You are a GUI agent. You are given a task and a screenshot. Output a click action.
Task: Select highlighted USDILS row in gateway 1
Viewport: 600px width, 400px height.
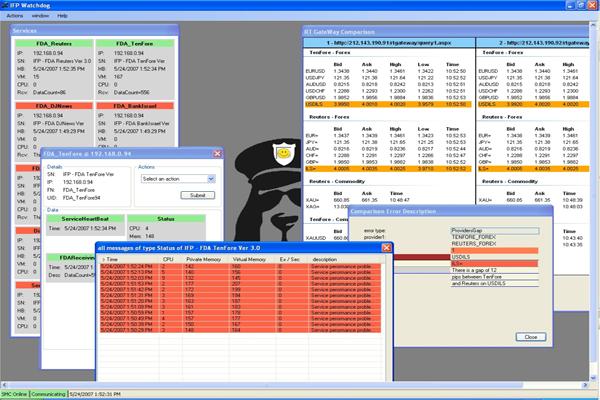[x=388, y=104]
